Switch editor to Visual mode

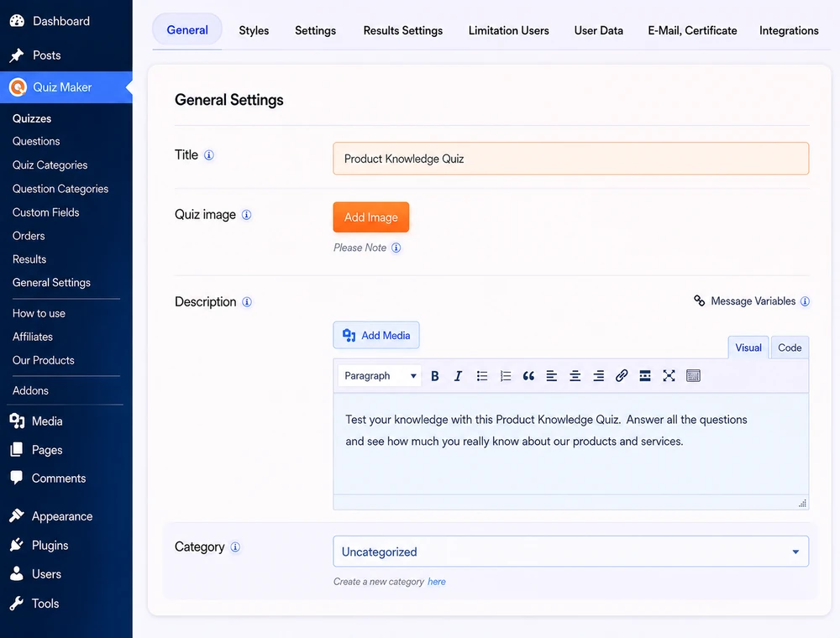[748, 348]
